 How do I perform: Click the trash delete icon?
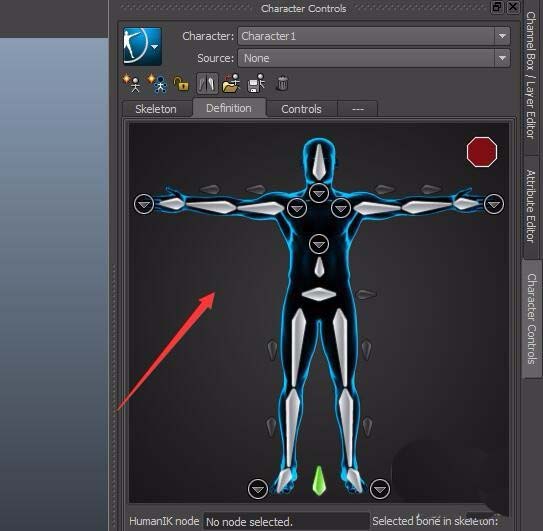pyautogui.click(x=282, y=83)
